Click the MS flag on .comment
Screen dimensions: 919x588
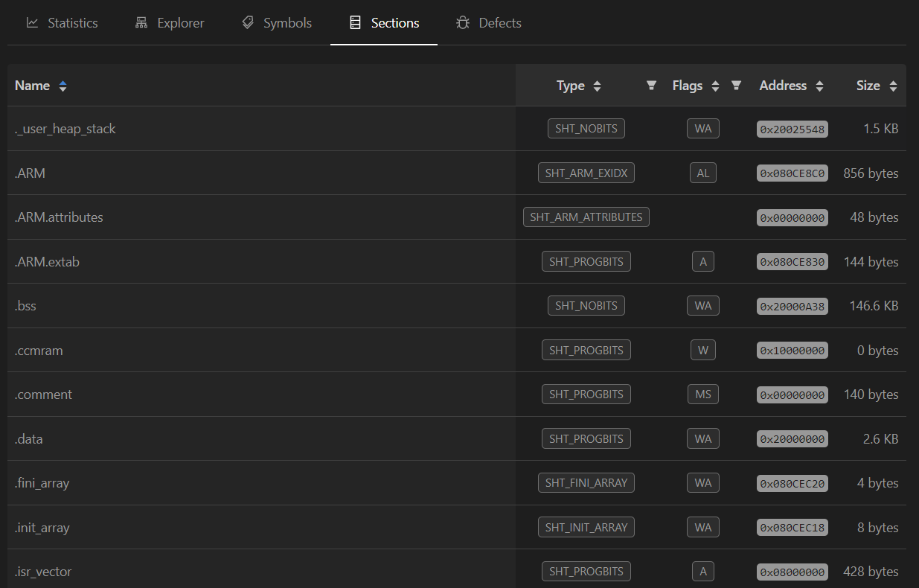point(702,394)
